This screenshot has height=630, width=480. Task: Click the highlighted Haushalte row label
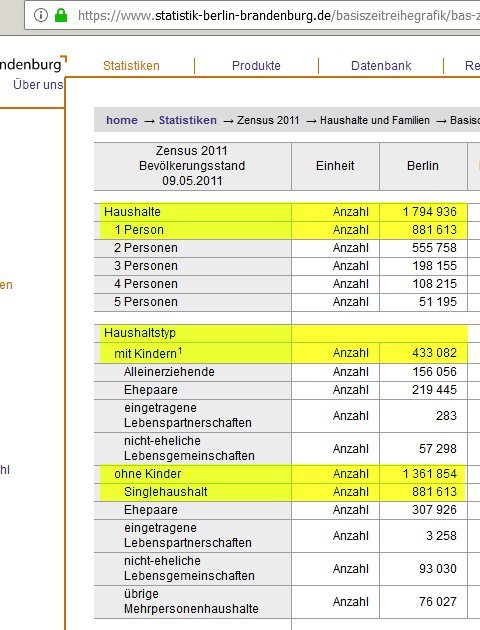click(x=132, y=212)
